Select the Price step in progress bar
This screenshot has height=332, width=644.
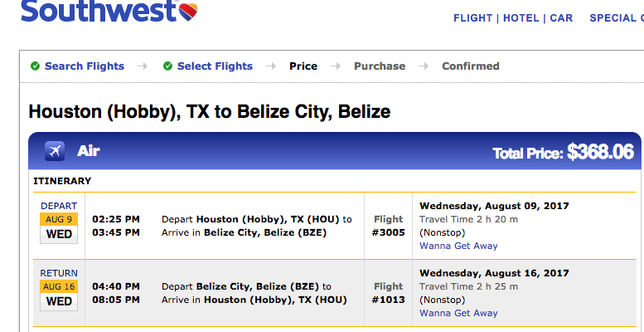303,66
